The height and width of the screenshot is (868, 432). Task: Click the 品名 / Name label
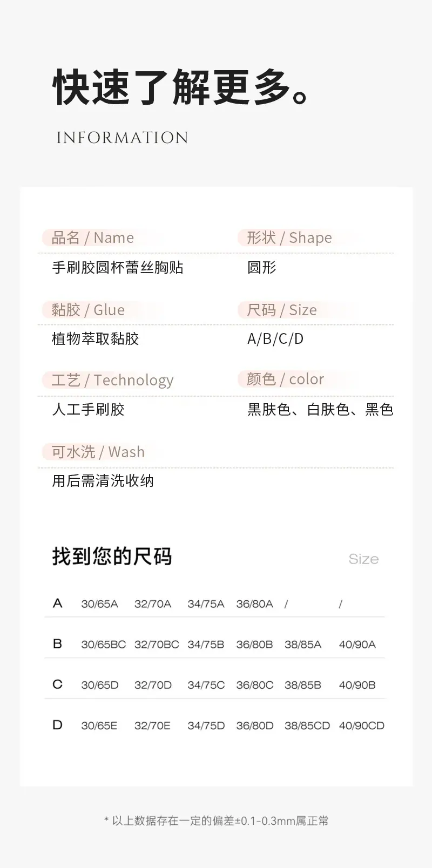point(93,238)
